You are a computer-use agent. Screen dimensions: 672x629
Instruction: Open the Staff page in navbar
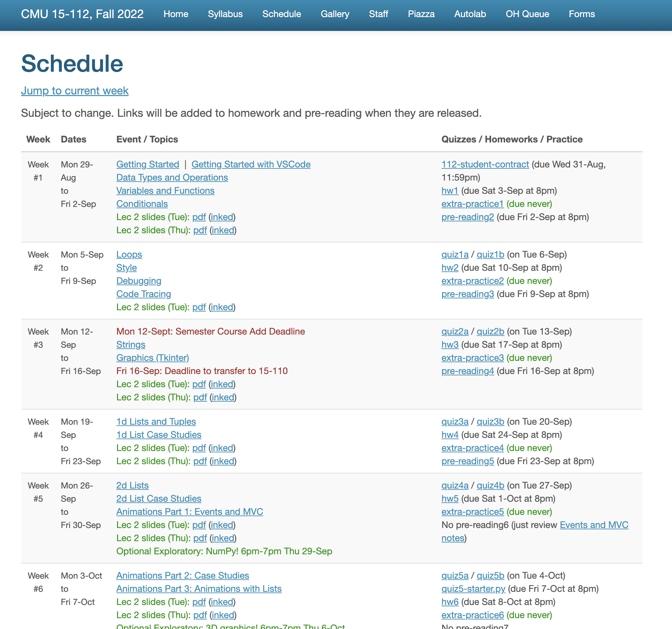pyautogui.click(x=378, y=14)
